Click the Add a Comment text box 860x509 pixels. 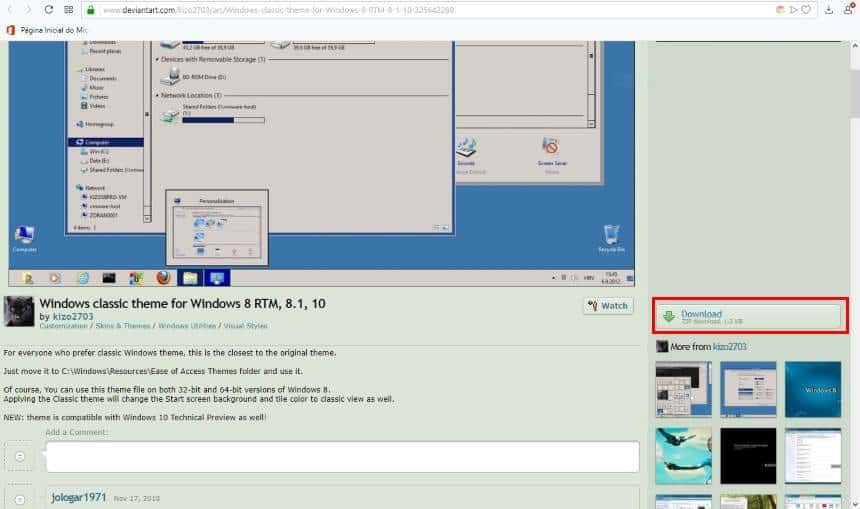coord(343,457)
